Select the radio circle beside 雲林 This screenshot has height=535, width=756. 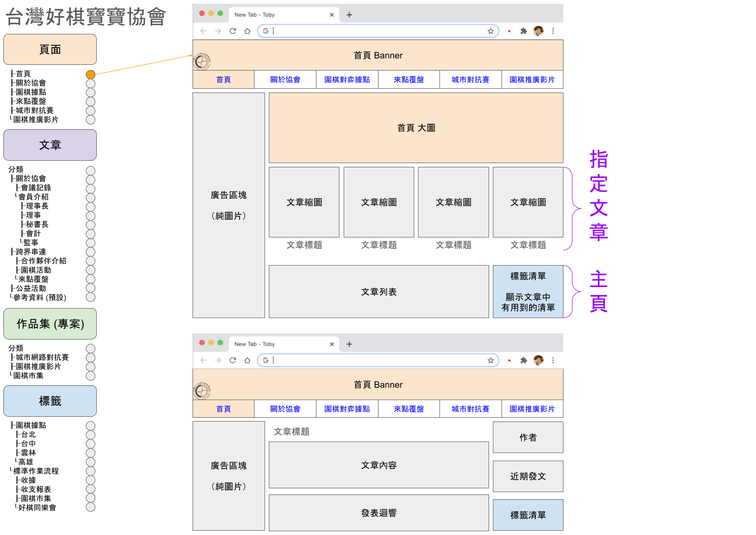tap(91, 453)
